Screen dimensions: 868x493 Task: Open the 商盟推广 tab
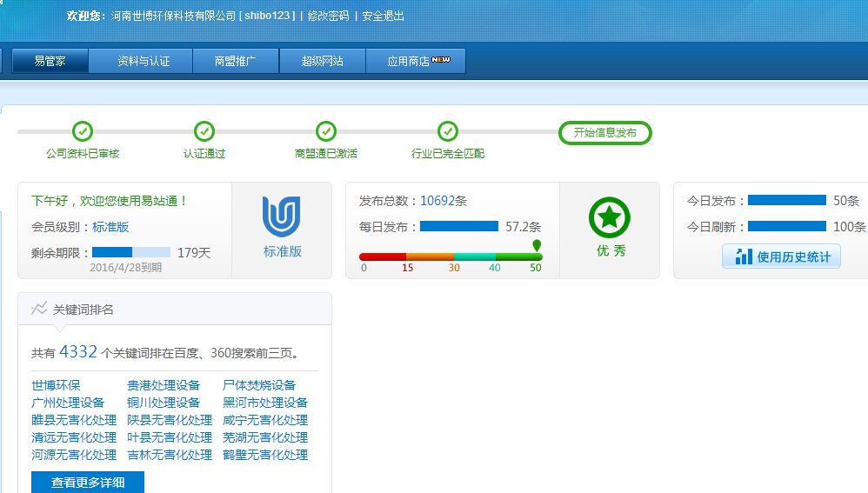(x=236, y=61)
